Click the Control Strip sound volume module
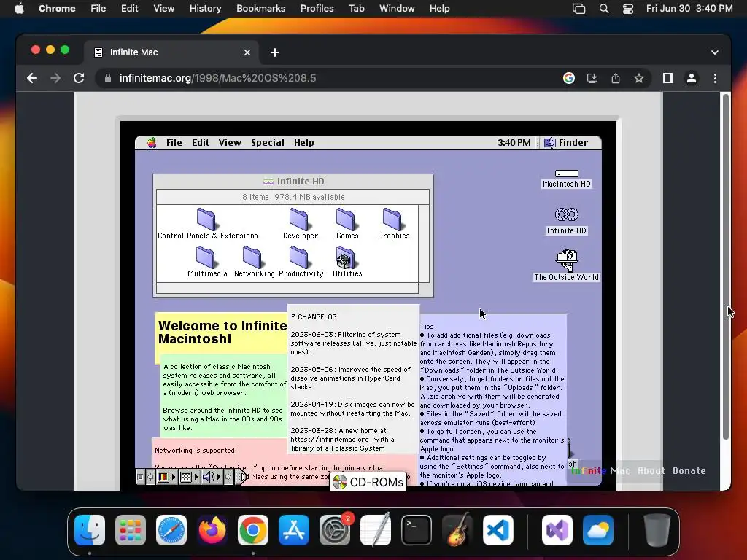Screen dimensions: 747x560 click(x=208, y=477)
